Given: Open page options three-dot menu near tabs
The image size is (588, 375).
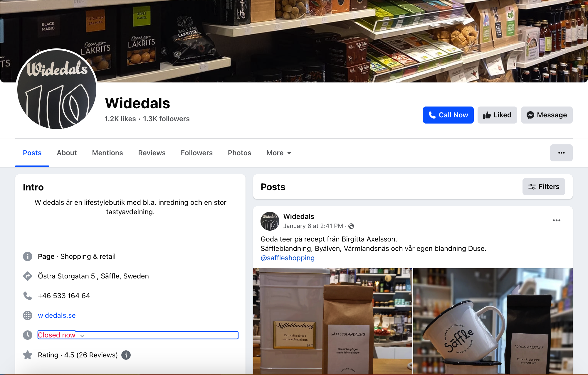Looking at the screenshot, I should pos(561,153).
